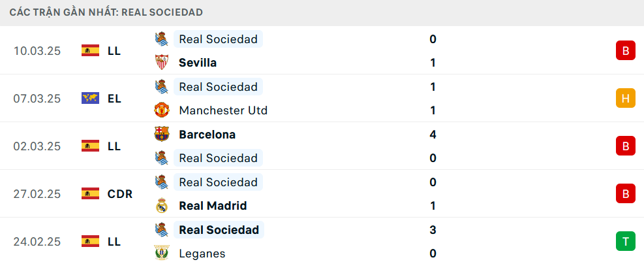The width and height of the screenshot is (644, 262).
Task: Click the CDR competition label
Action: [x=120, y=194]
